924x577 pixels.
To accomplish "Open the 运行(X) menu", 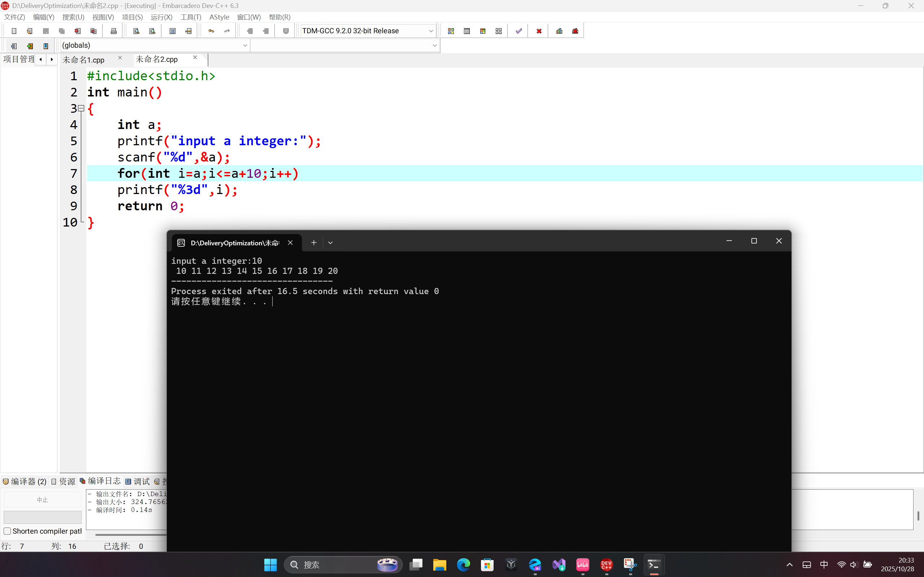I will [161, 17].
